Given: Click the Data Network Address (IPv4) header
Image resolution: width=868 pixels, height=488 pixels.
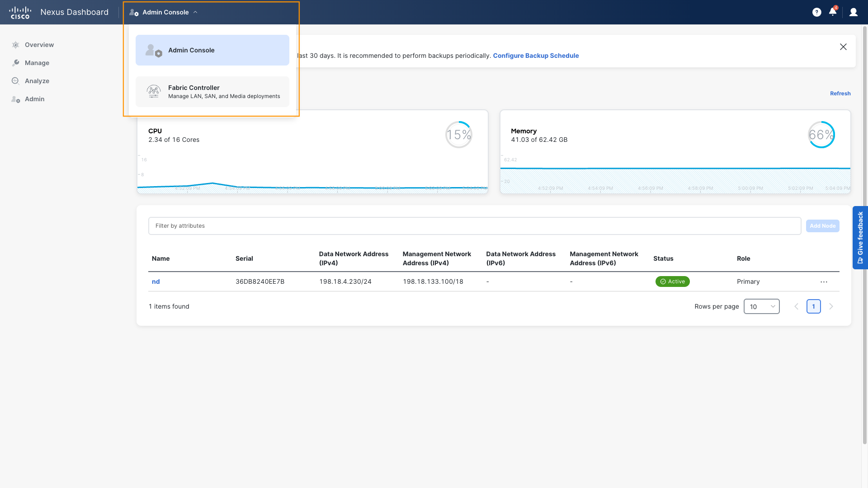Looking at the screenshot, I should click(354, 258).
